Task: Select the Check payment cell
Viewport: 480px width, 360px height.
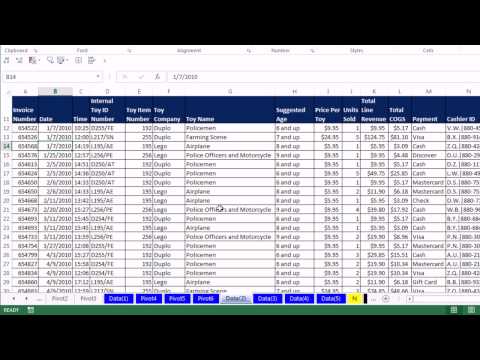Action: (x=429, y=201)
